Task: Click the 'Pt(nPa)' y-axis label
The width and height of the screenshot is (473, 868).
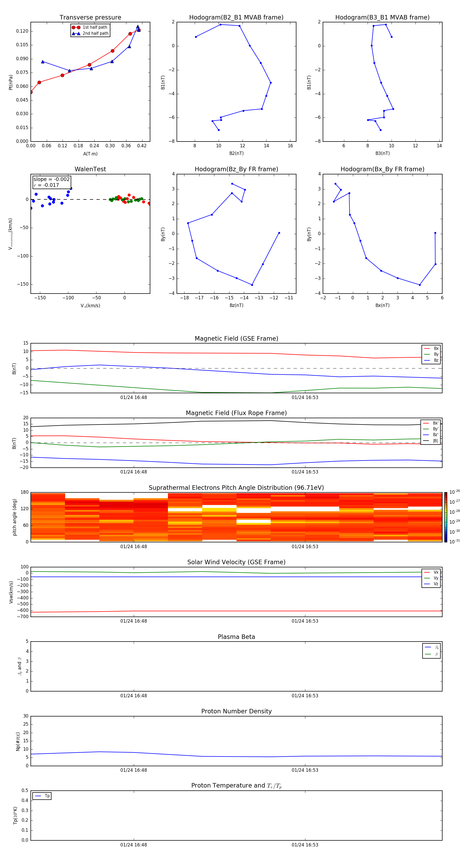Action: tap(11, 82)
